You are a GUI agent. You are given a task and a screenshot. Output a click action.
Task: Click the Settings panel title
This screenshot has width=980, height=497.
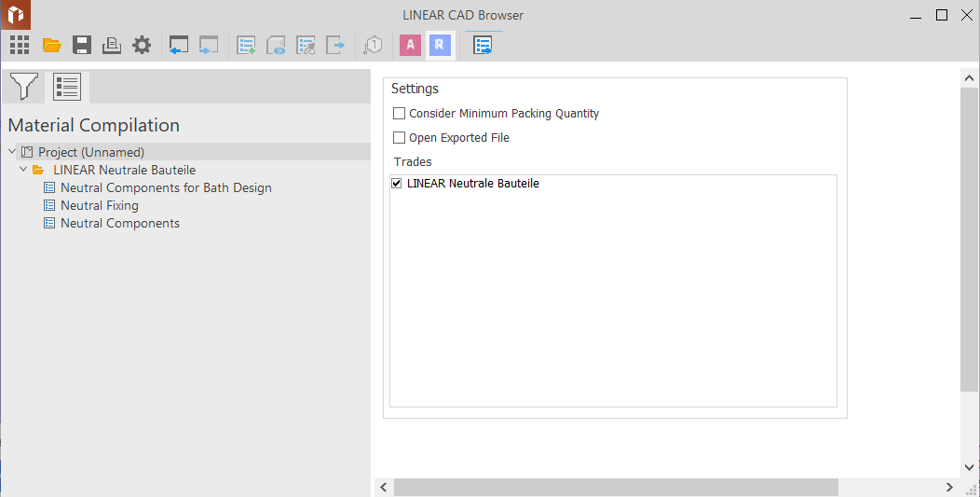415,89
